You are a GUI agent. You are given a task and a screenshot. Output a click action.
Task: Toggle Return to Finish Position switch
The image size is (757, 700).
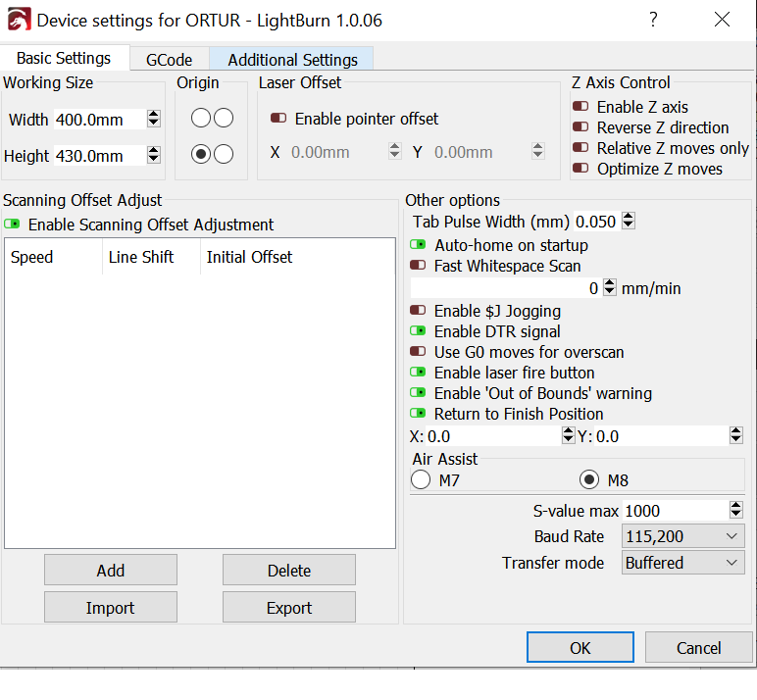click(x=418, y=414)
